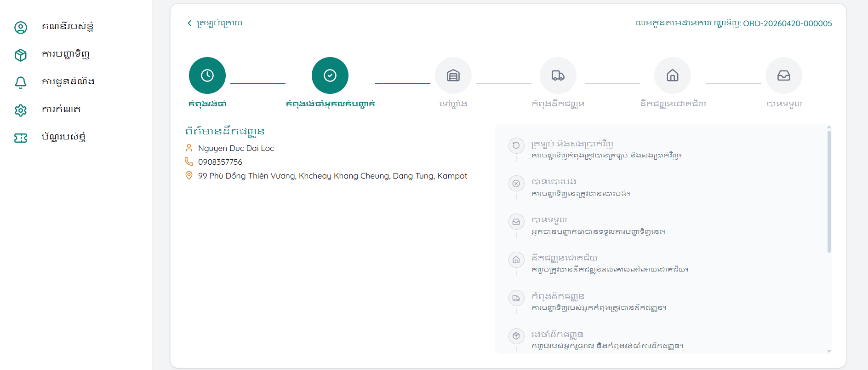868x370 pixels.
Task: Click the delivery truck step icon
Action: (558, 75)
